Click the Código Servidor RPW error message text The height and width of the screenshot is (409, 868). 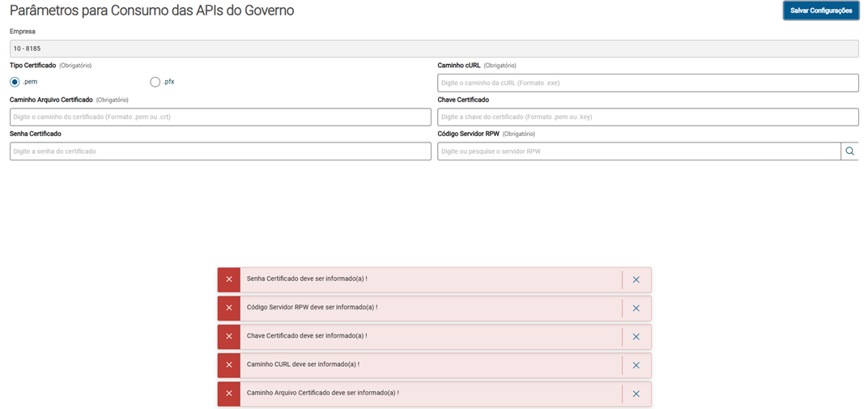(312, 308)
